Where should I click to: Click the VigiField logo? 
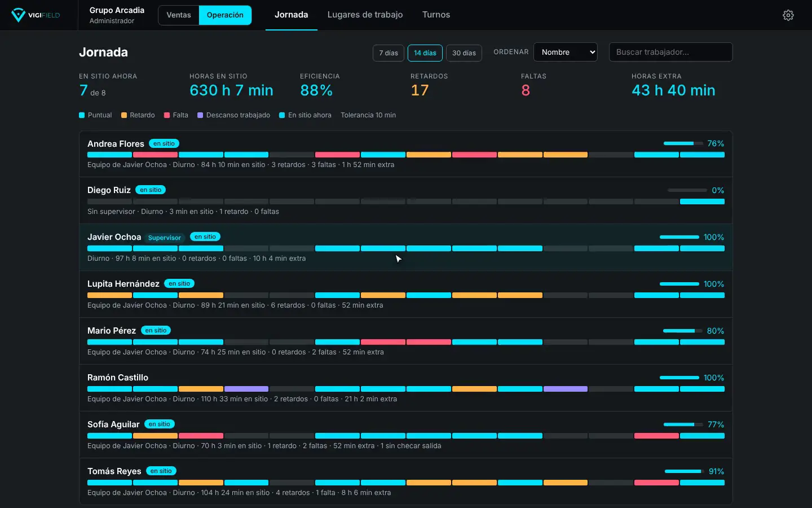coord(36,15)
